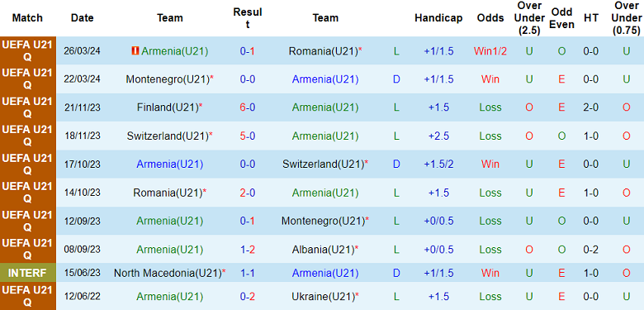Image resolution: width=644 pixels, height=310 pixels.
Task: Click the red card icon beside Armenia(U21) 26/03/24
Action: coord(135,51)
